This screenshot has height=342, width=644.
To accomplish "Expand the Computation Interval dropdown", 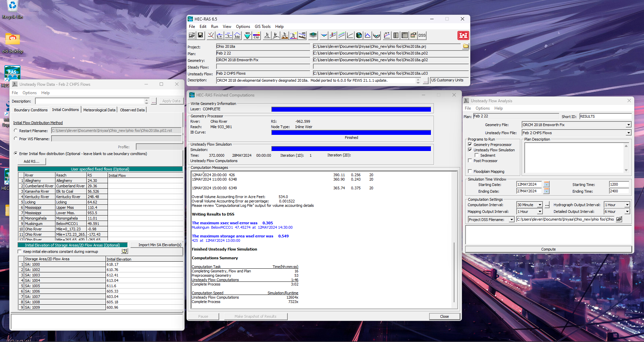I will click(540, 205).
